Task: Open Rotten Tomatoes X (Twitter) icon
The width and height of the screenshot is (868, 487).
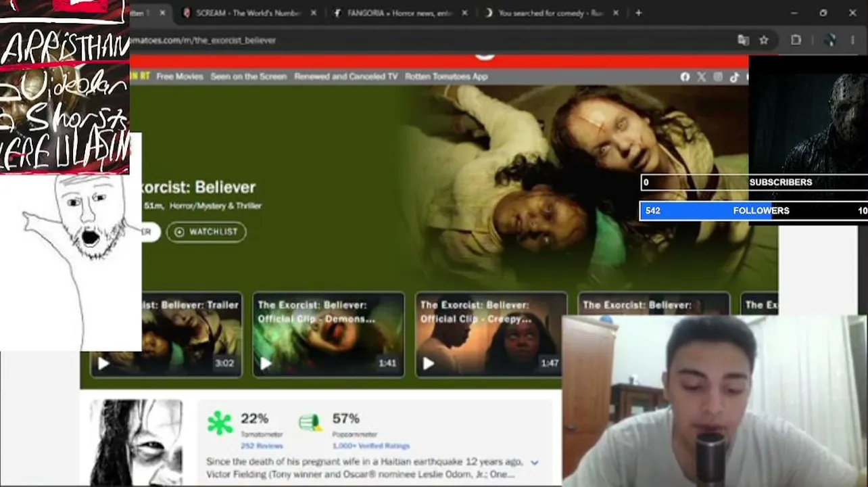Action: tap(701, 77)
